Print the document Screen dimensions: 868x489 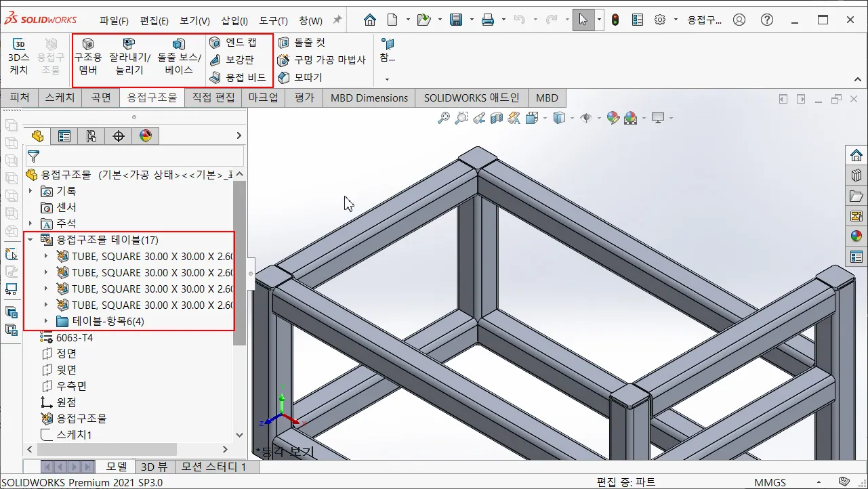pyautogui.click(x=488, y=20)
